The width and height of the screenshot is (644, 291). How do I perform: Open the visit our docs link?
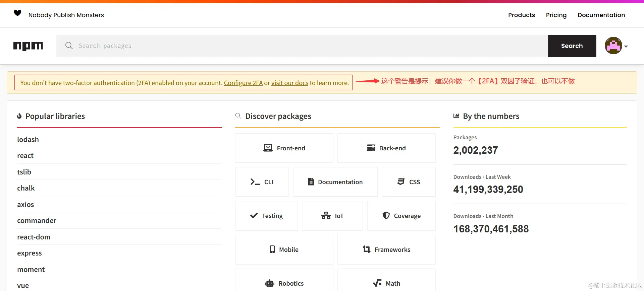(290, 83)
